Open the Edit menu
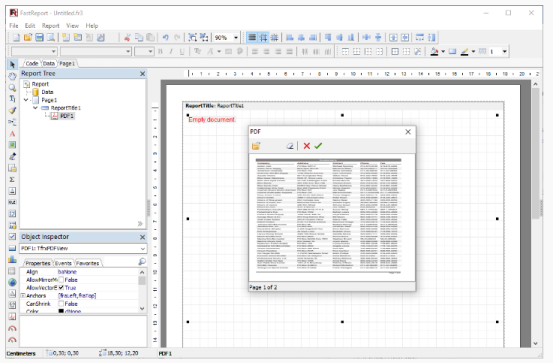The height and width of the screenshot is (363, 554). [x=30, y=26]
